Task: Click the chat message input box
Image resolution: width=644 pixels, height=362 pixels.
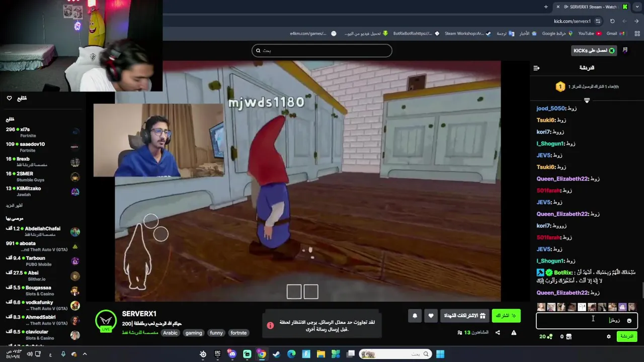Action: [587, 320]
